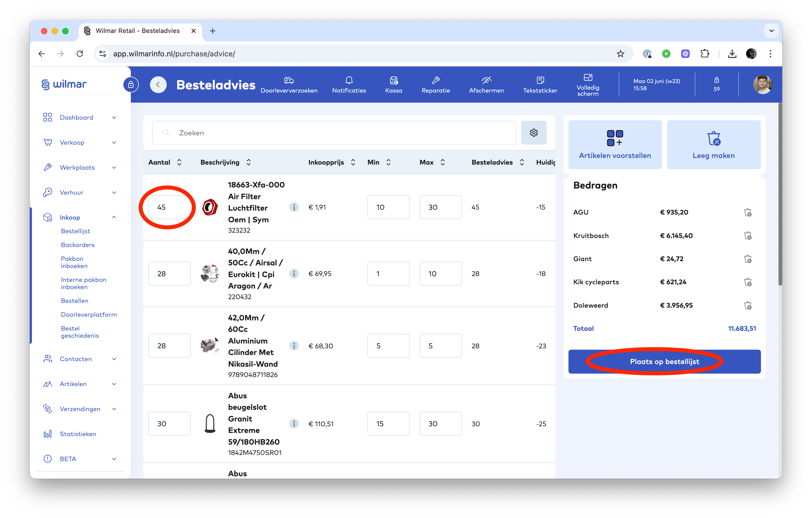Show info for Abus beugelslot Granit item
This screenshot has width=812, height=518.
coord(294,424)
